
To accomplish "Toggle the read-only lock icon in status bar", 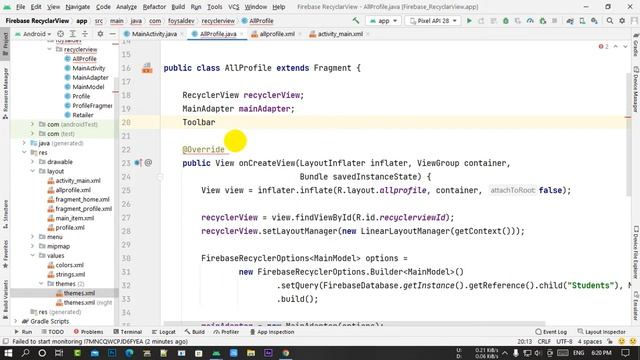I will coord(610,341).
